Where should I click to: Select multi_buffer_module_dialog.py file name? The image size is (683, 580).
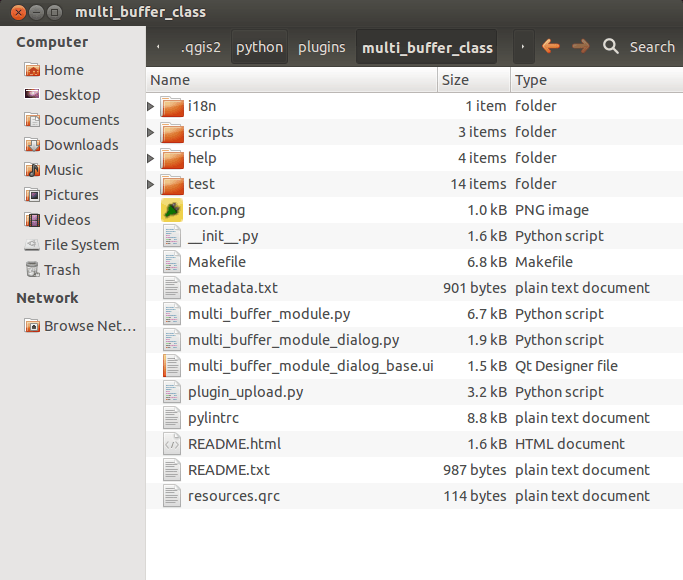[x=294, y=340]
